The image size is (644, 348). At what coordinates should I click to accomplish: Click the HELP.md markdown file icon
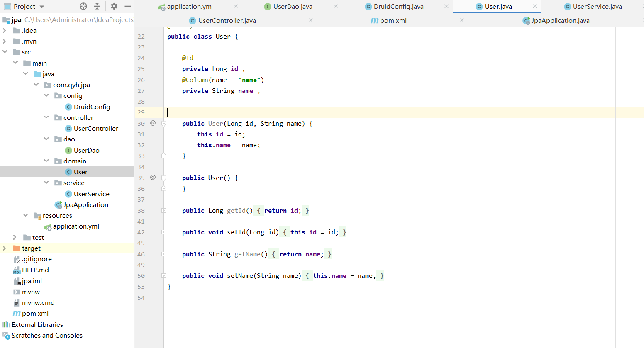click(17, 270)
